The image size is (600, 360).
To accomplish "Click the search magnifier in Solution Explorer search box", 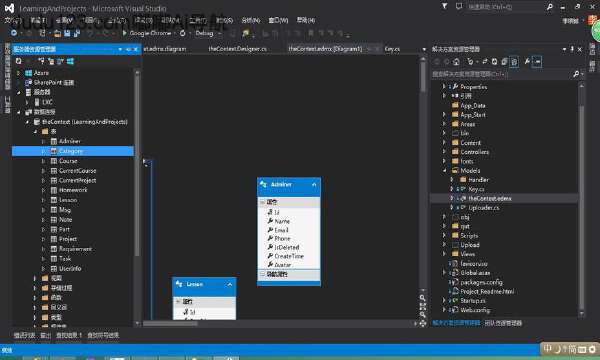I will [x=576, y=74].
